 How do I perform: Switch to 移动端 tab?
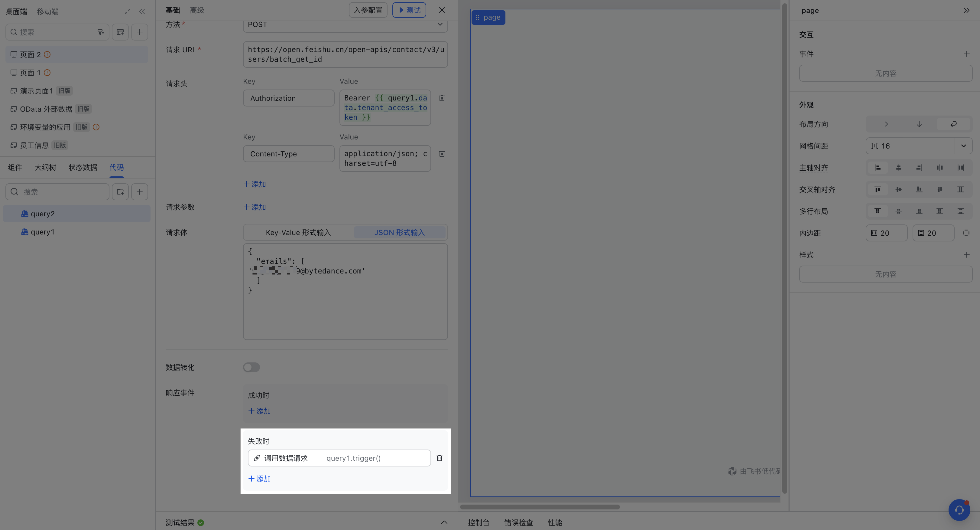(x=47, y=12)
